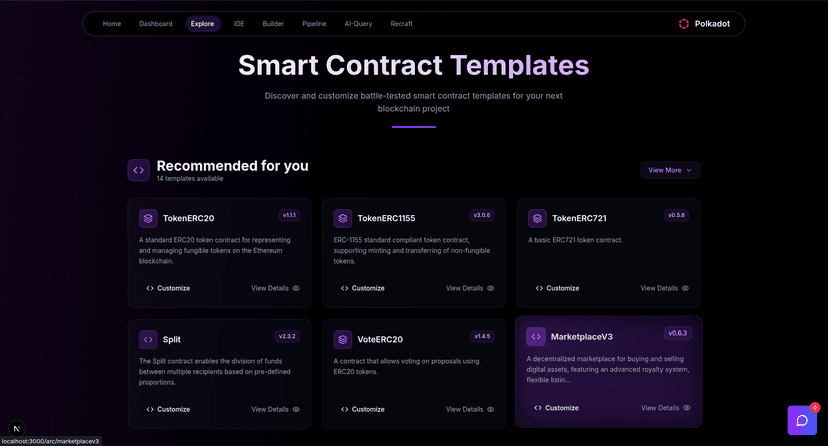Click the 'A basic ERC721 token contract.' description
Viewport: 828px width, 446px height.
(x=576, y=240)
